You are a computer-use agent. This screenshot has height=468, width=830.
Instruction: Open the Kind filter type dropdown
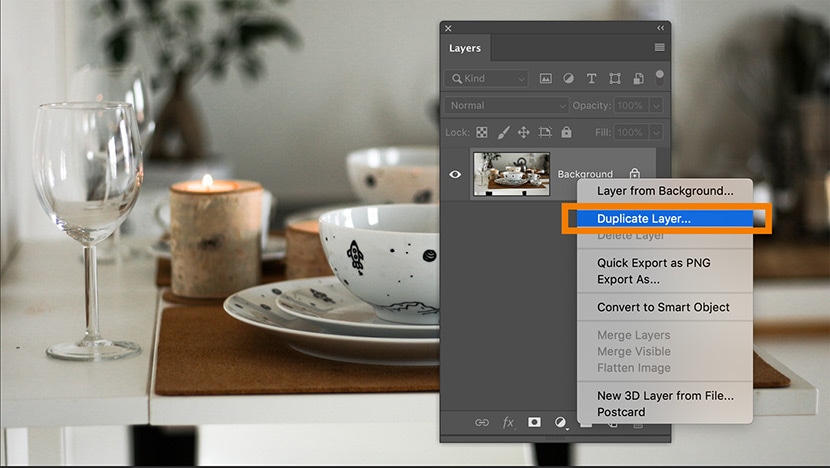(487, 78)
